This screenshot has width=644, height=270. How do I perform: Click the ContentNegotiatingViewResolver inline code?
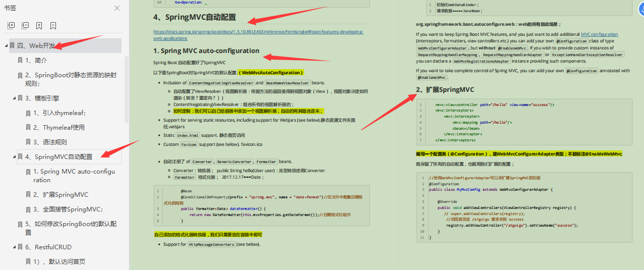coord(221,83)
